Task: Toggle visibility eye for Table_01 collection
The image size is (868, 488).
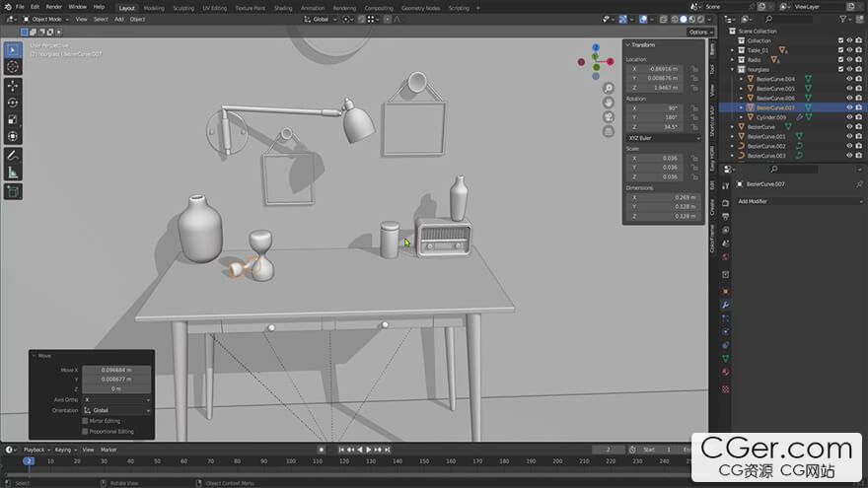Action: click(x=849, y=50)
